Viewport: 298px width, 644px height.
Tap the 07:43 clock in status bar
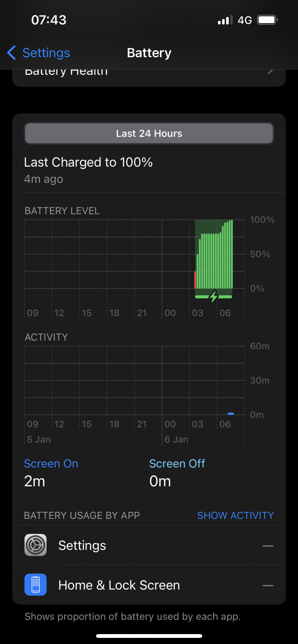coord(49,20)
